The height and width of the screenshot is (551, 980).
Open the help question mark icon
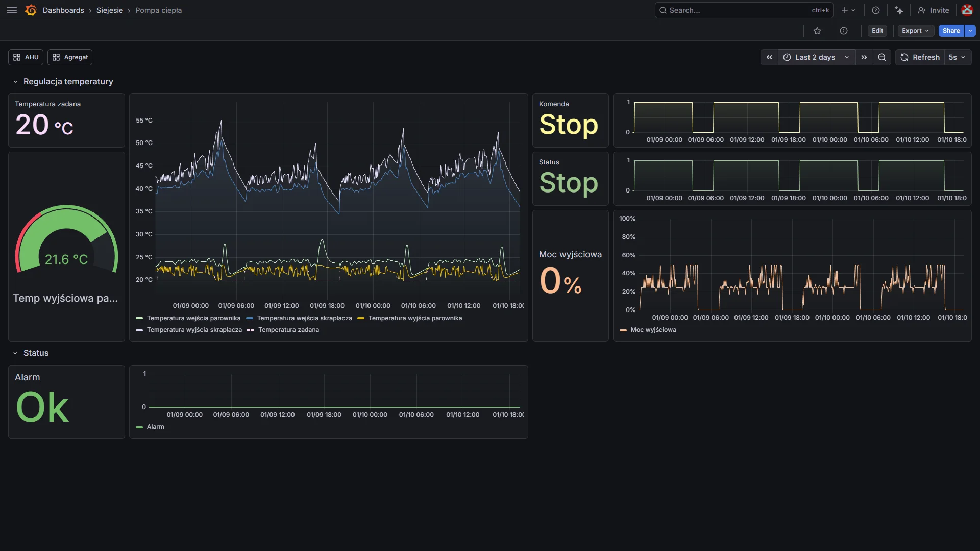(x=876, y=10)
